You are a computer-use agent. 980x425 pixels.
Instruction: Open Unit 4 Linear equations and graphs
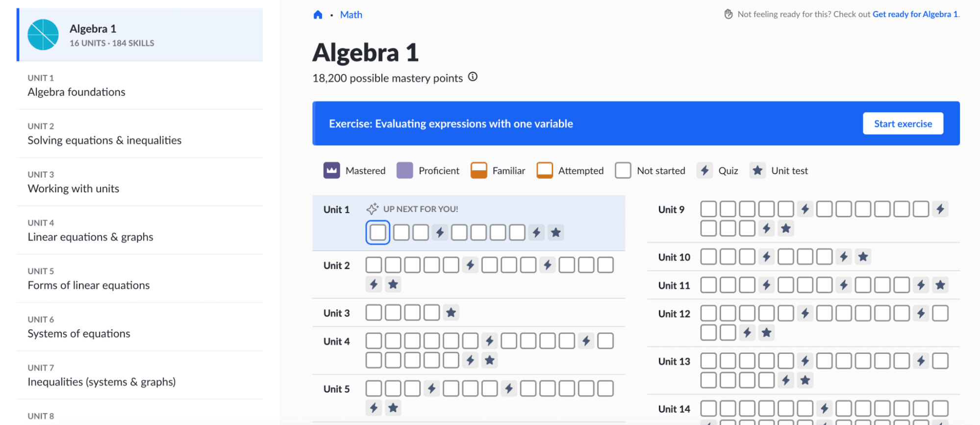90,237
